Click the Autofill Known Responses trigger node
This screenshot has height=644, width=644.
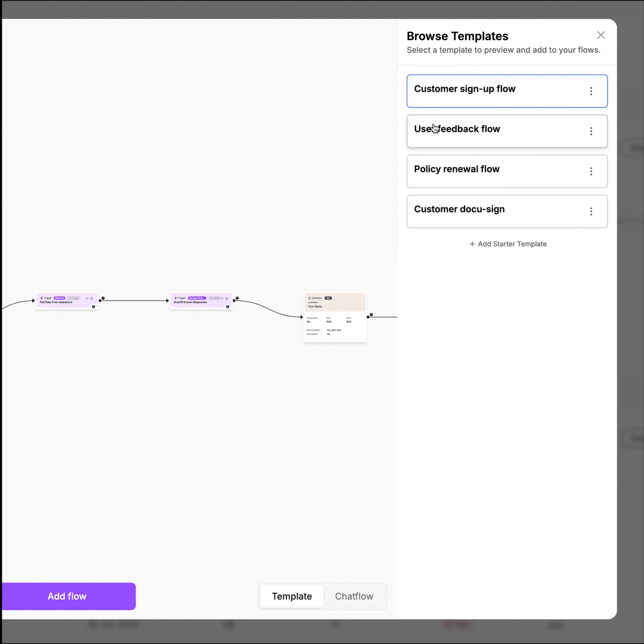(202, 301)
